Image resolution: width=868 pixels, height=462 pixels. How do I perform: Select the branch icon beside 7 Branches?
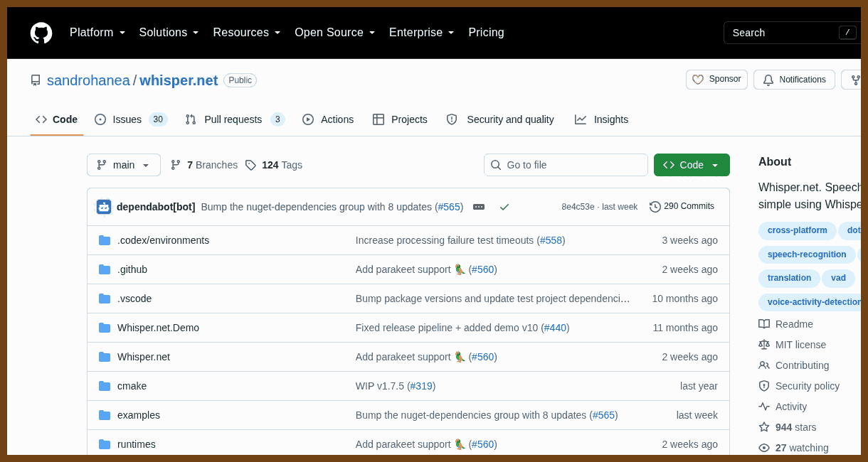pos(176,165)
